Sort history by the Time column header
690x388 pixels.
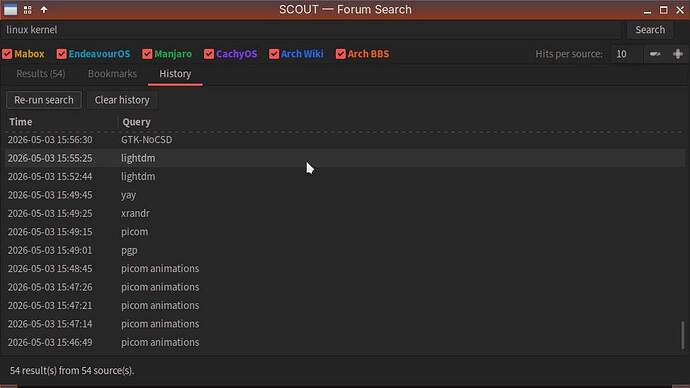coord(62,122)
